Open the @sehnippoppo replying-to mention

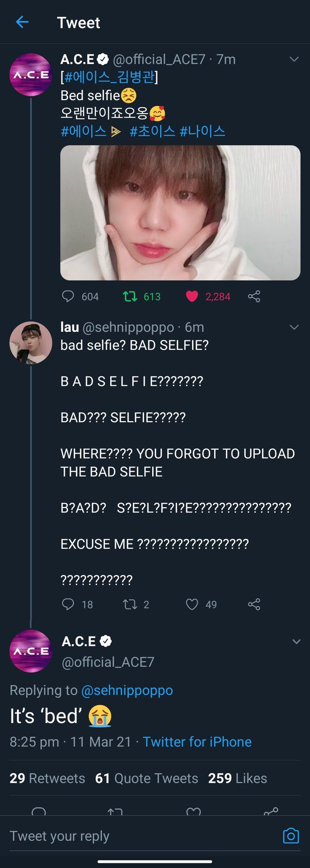[x=127, y=690]
